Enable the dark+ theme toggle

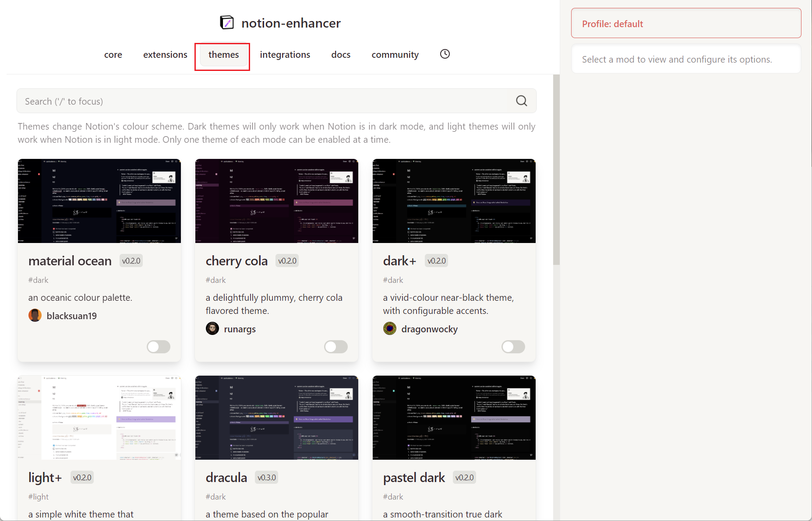point(513,347)
